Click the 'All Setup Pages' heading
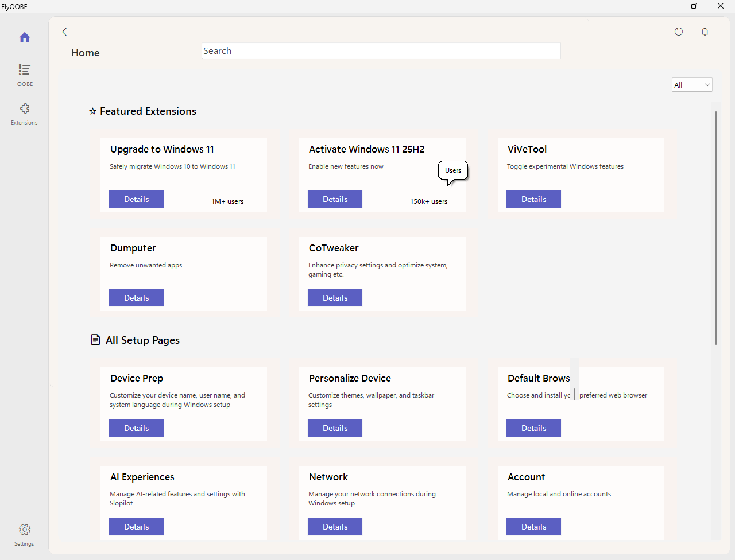The image size is (735, 560). (142, 340)
